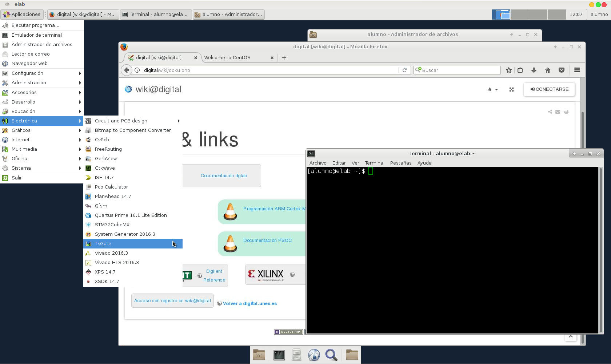Launch TkGate from Electrónica menu

(103, 243)
